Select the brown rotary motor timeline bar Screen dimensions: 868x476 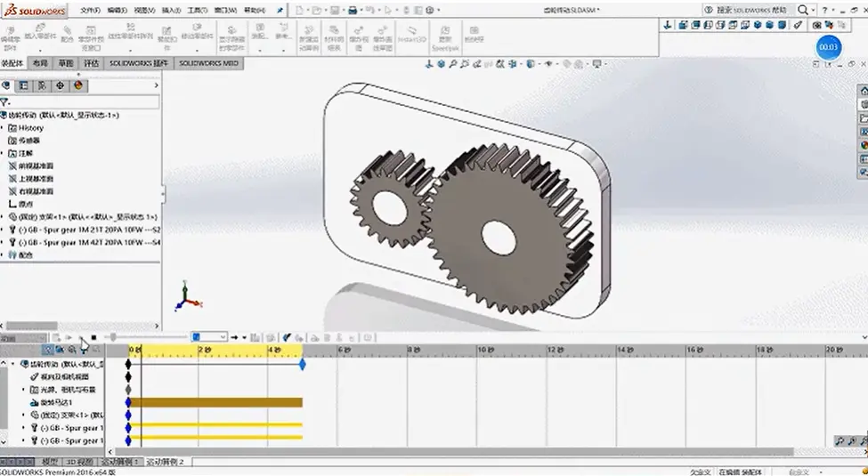click(x=215, y=402)
